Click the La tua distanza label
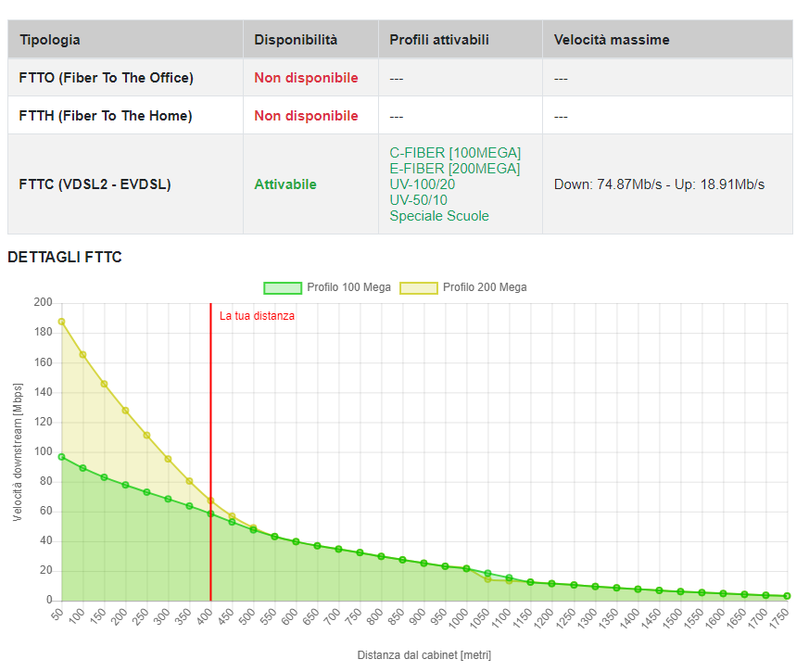Image resolution: width=809 pixels, height=672 pixels. 257,316
